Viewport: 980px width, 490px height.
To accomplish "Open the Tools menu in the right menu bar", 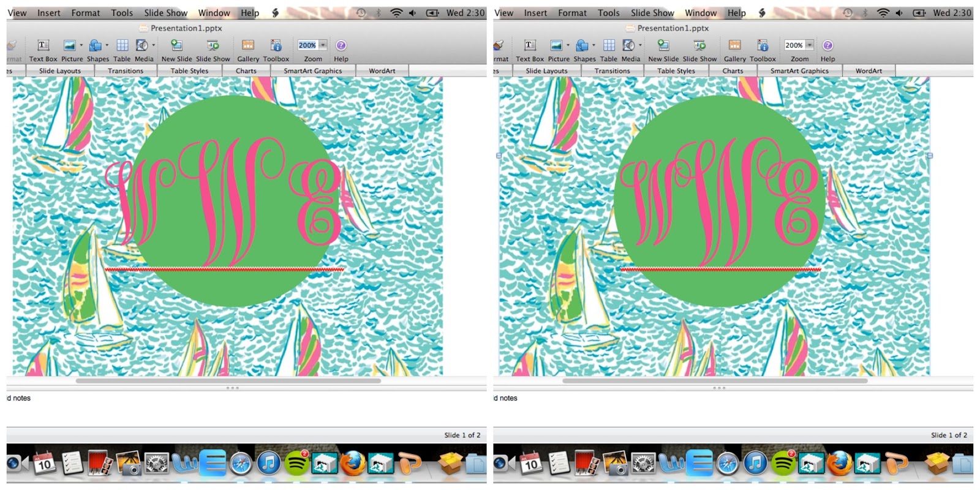I will (x=609, y=13).
